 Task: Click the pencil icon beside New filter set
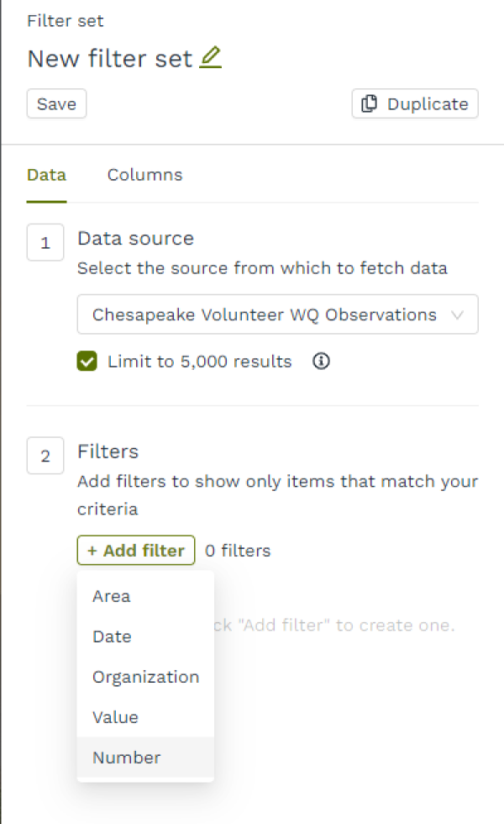point(211,57)
